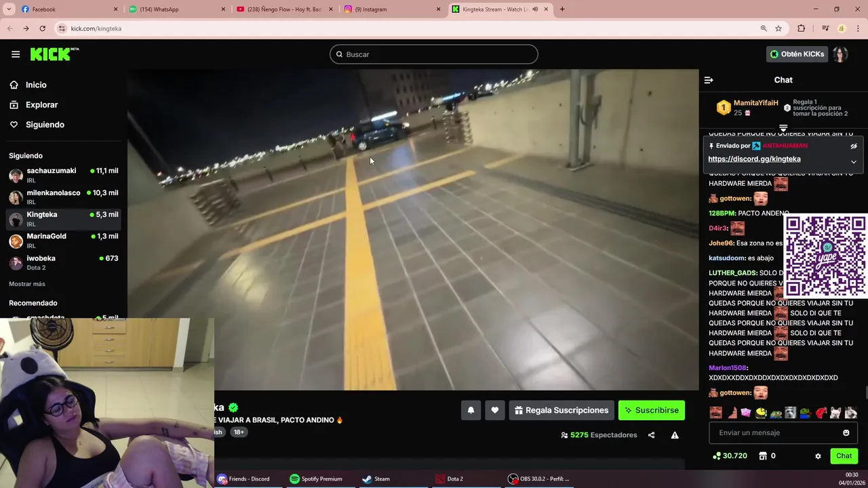Toggle the notification bell for Kingteka
Viewport: 868px width, 488px height.
471,410
